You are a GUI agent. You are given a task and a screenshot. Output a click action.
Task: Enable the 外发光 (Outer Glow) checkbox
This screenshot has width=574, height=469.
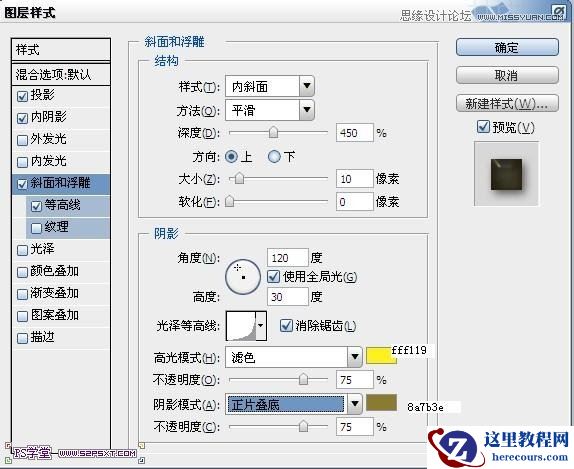point(22,140)
